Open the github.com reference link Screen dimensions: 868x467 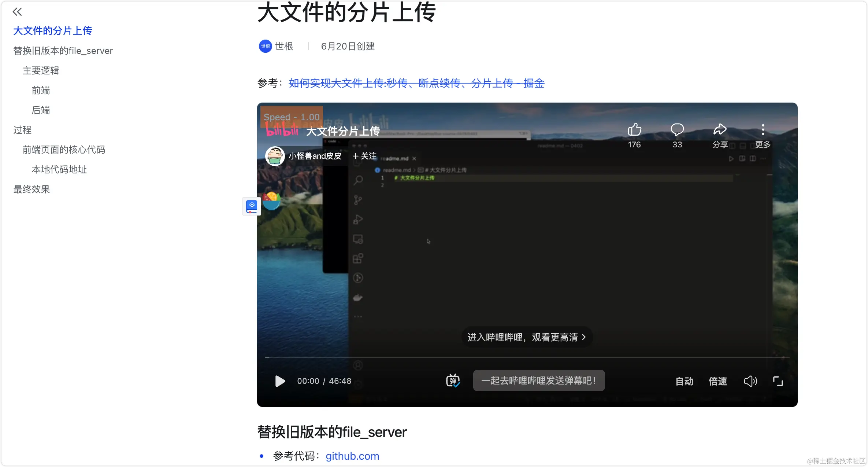[352, 456]
